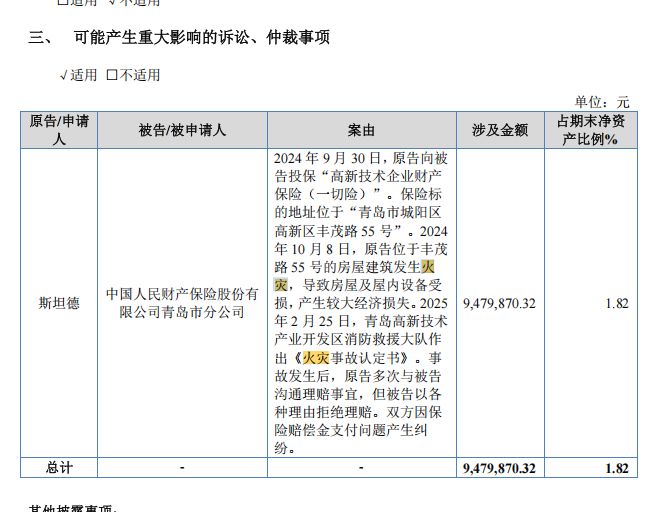
Task: Click the text 高新技术企业财产 in the case description
Action: (386, 177)
